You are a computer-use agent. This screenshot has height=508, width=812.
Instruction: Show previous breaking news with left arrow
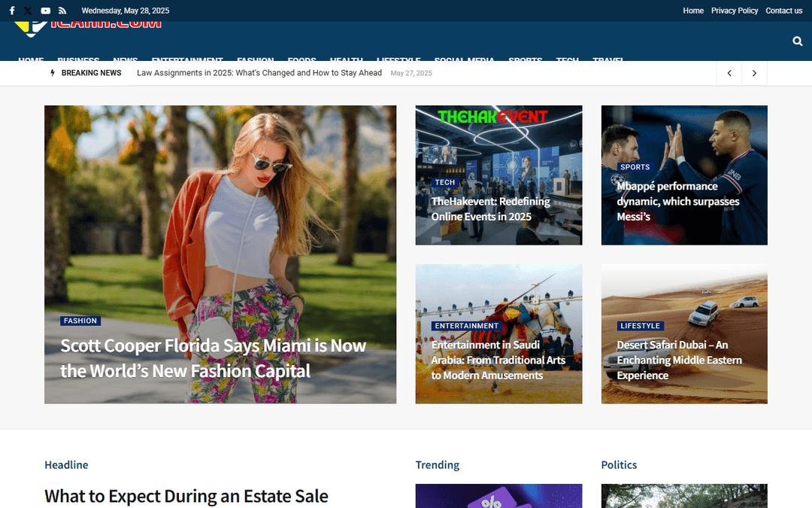(729, 73)
